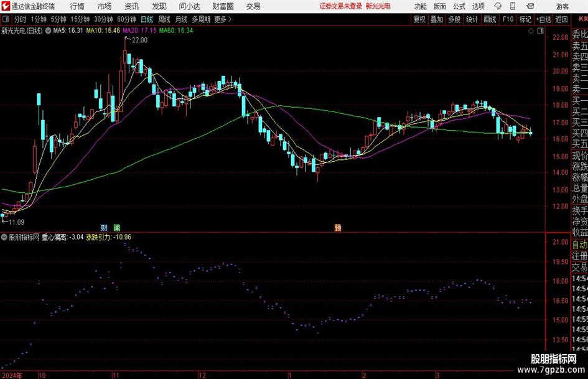This screenshot has height=379, width=588.
Task: Toggle the panel layout icon left of 分时
Action: point(6,19)
